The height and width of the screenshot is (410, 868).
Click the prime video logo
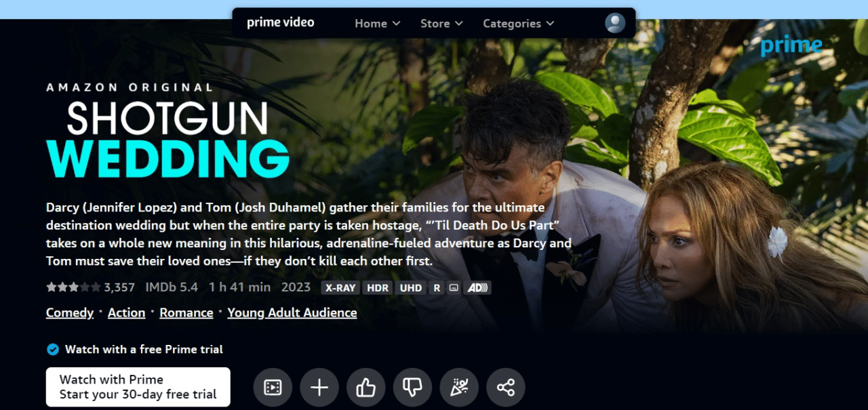click(280, 23)
